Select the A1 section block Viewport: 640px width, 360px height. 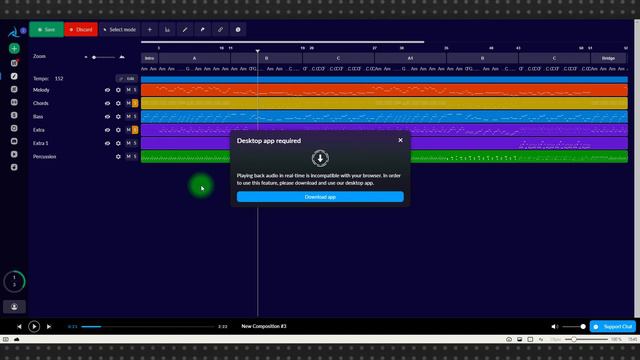[x=410, y=58]
